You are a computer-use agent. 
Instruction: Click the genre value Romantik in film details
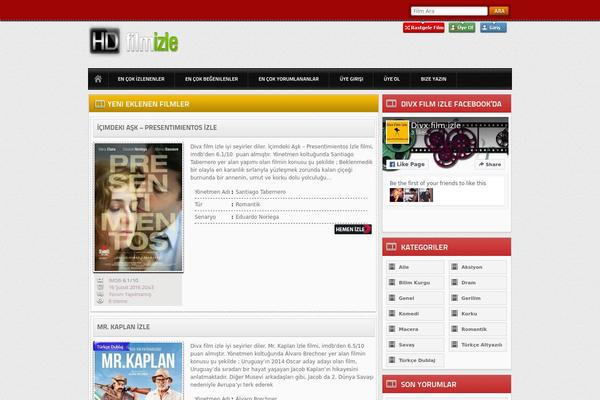[x=248, y=204]
